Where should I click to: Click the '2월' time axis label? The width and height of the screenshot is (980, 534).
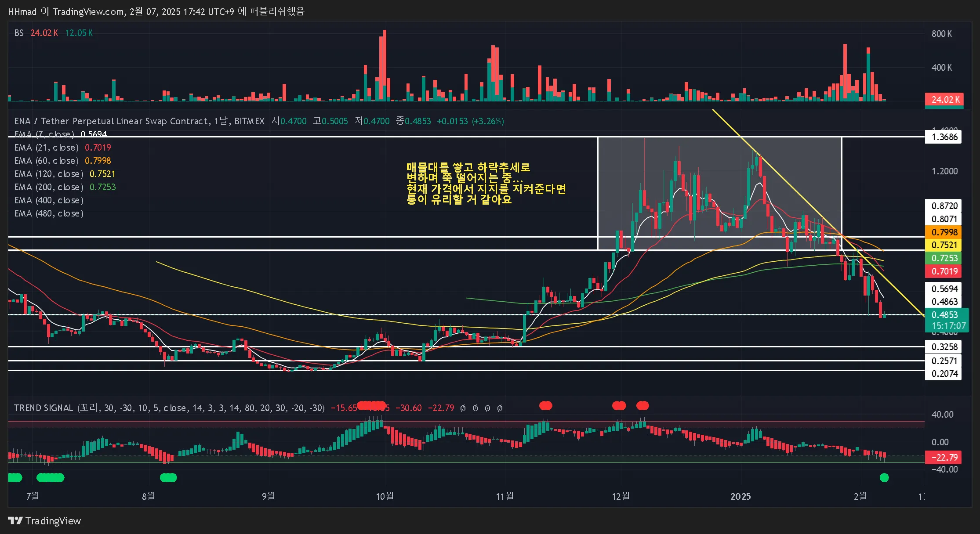tap(860, 496)
